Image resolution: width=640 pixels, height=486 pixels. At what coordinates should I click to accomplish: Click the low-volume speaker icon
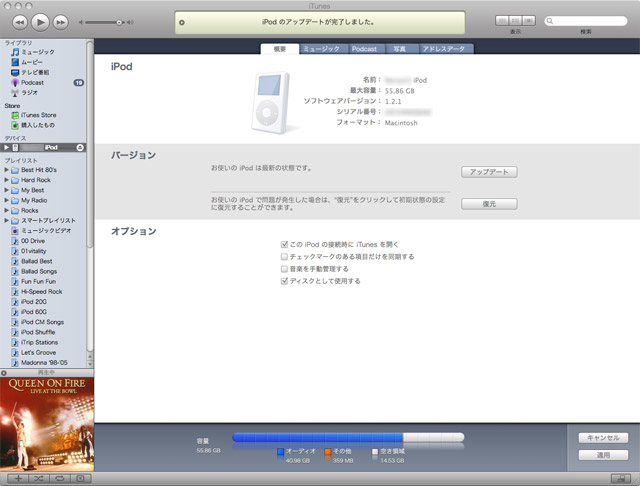pos(81,22)
